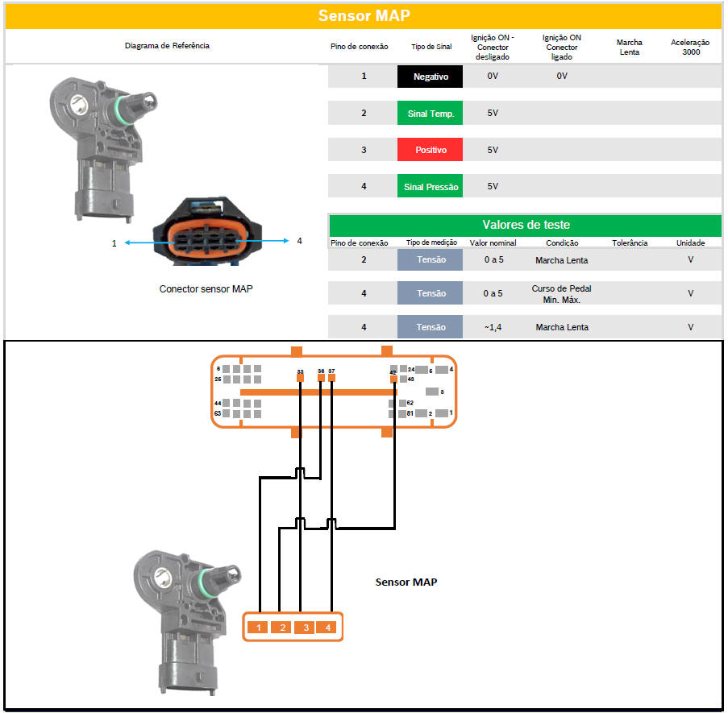Click the red Positivo signal label

pos(430,150)
